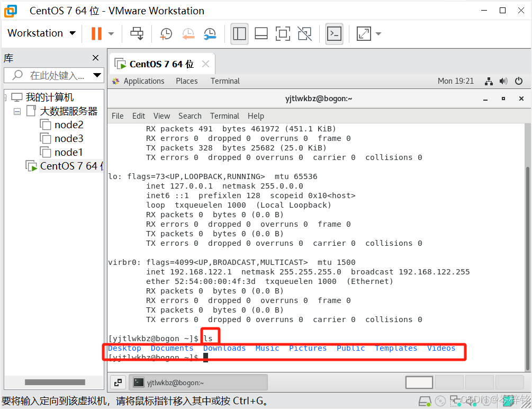The height and width of the screenshot is (409, 532).
Task: Open the terminal View menu
Action: (161, 116)
